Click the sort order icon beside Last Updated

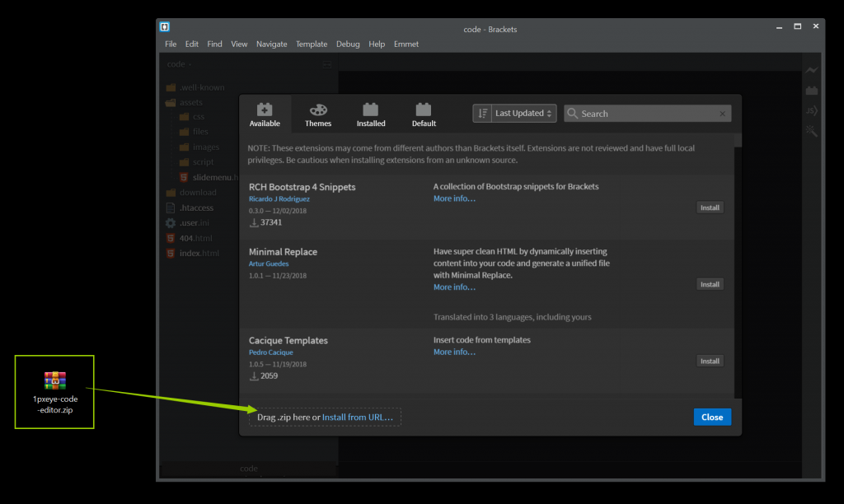pyautogui.click(x=483, y=113)
